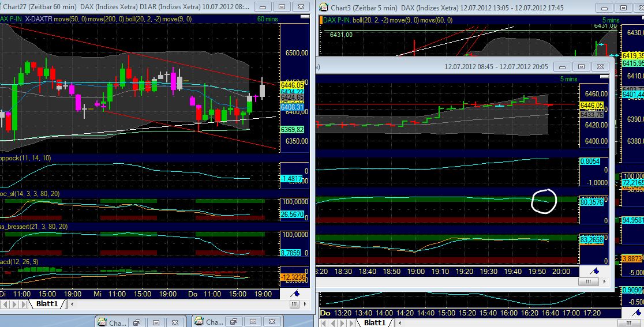
Task: Click the white bar icon in the 08:45–20:05 window
Action: click(604, 77)
